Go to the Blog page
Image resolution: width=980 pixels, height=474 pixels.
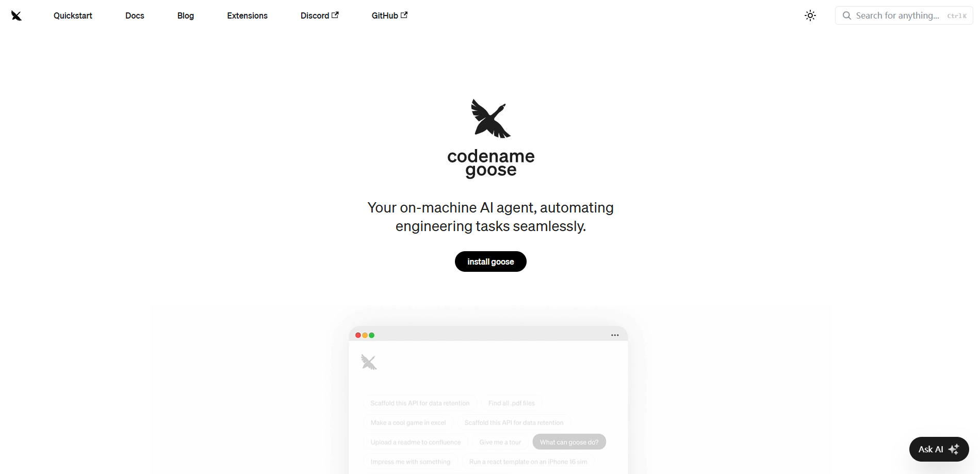pos(186,15)
